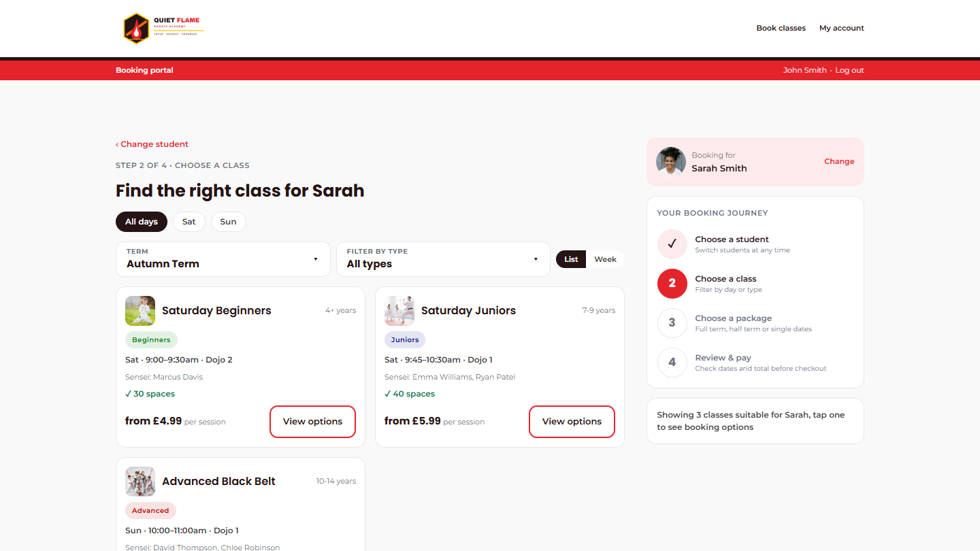The height and width of the screenshot is (551, 980).
Task: Click the Saturday Juniors class thumbnail
Action: click(x=399, y=311)
